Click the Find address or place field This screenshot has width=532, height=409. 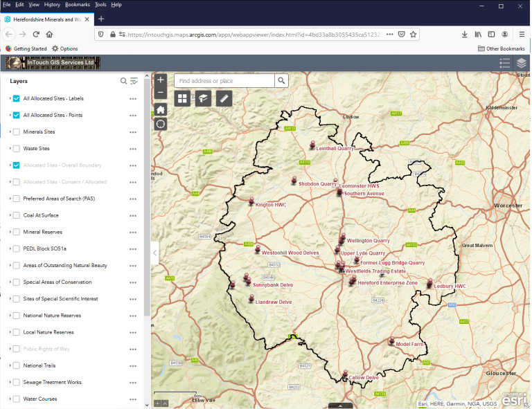(x=224, y=81)
